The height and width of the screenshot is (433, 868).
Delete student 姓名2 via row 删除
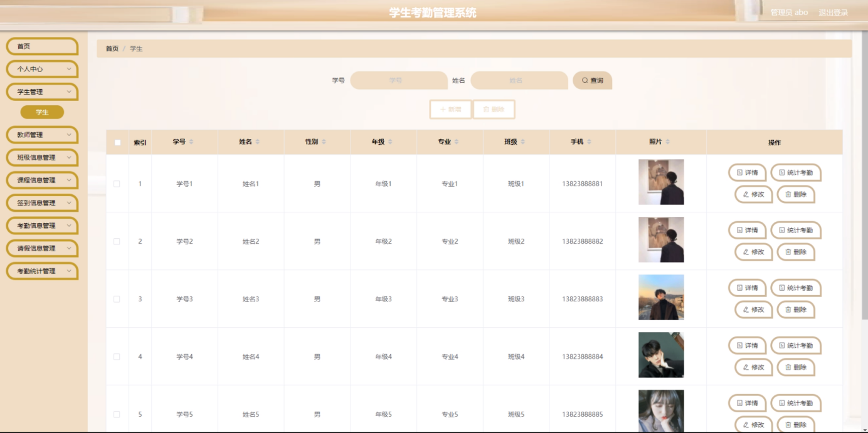point(795,252)
